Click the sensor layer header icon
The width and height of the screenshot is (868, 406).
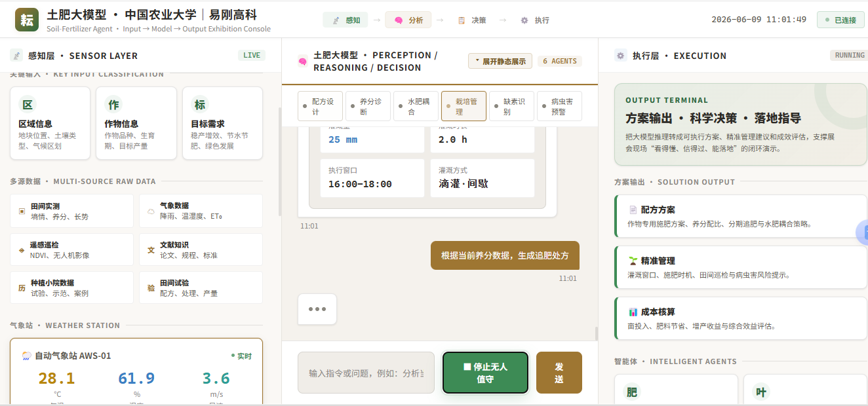click(x=16, y=56)
